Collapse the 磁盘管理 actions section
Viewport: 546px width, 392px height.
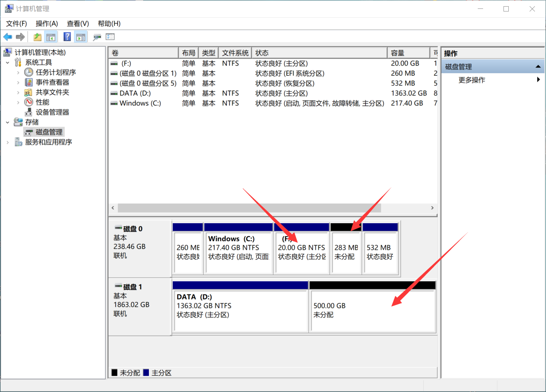538,67
